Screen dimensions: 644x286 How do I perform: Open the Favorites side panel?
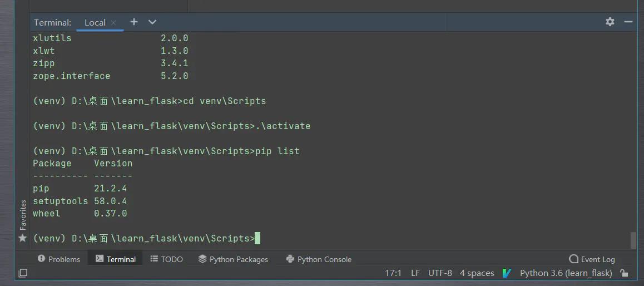click(23, 221)
